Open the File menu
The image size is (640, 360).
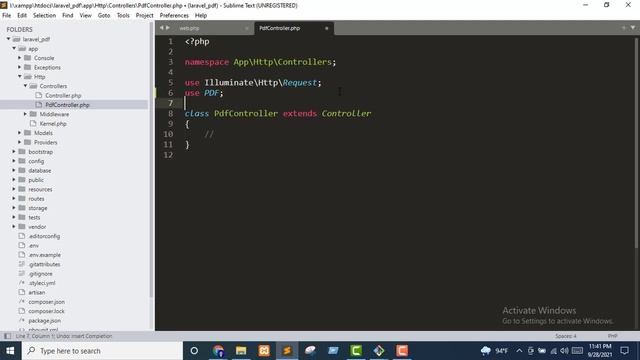(7, 16)
